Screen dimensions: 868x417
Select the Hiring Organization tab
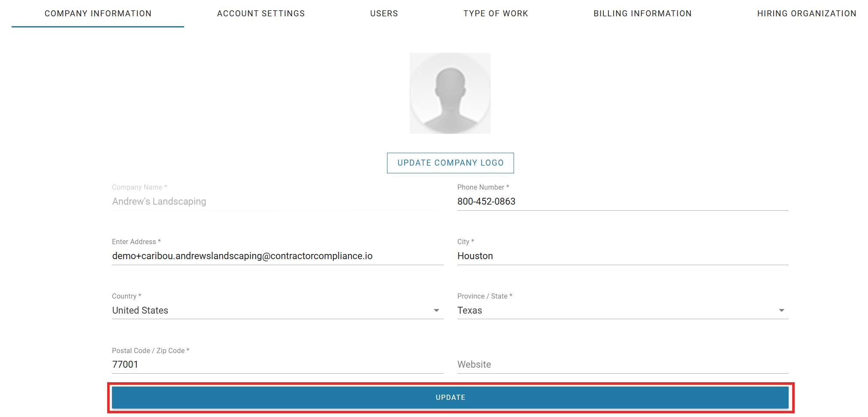806,14
